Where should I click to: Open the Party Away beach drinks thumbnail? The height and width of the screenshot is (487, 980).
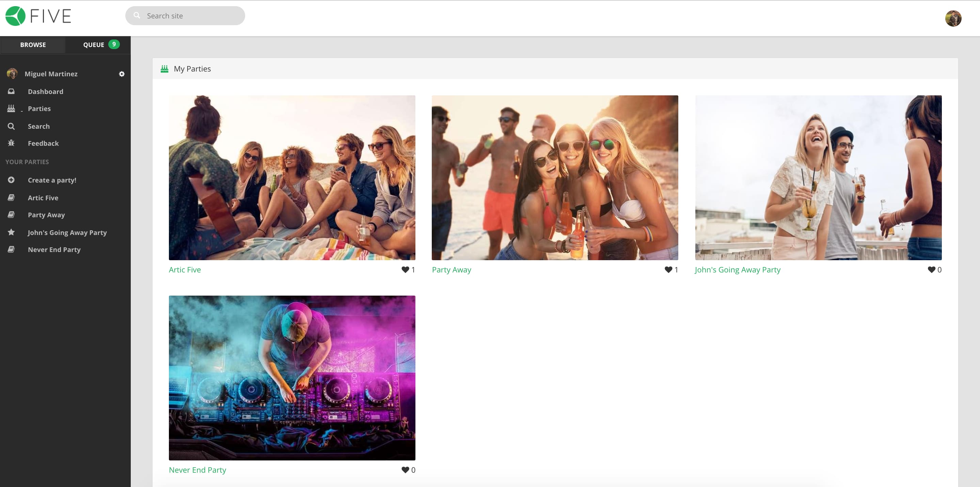[555, 178]
